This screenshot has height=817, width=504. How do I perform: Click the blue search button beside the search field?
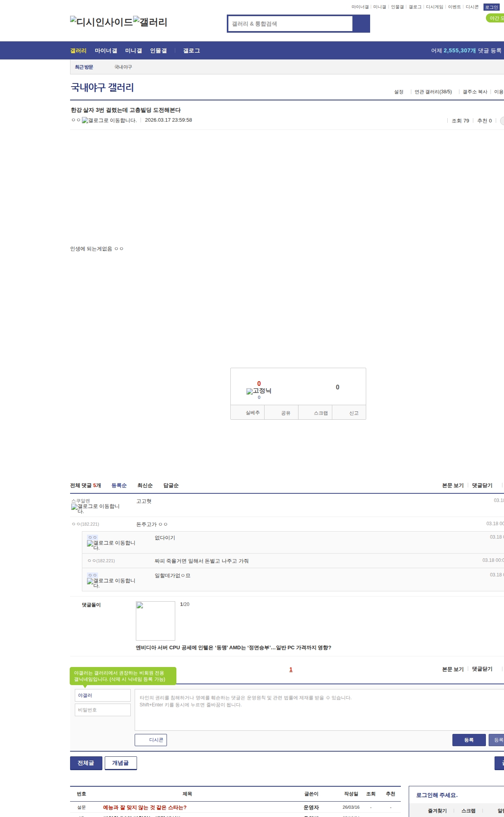361,24
